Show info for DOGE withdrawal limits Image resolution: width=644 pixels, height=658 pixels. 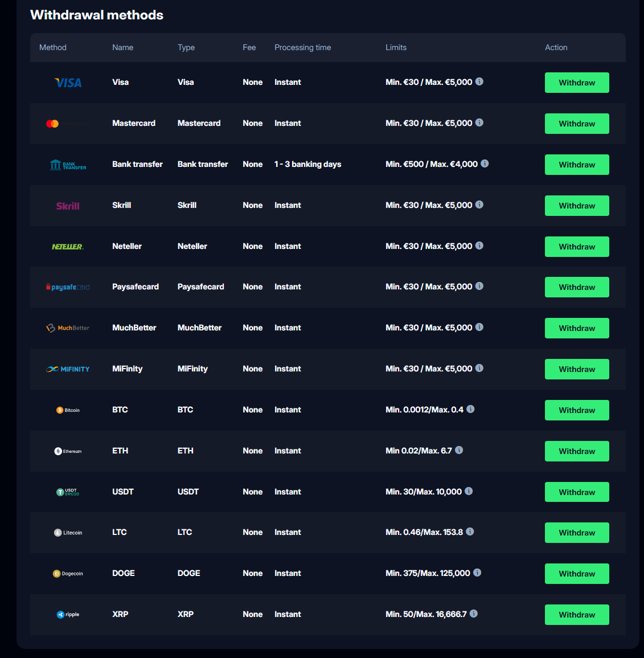click(477, 573)
